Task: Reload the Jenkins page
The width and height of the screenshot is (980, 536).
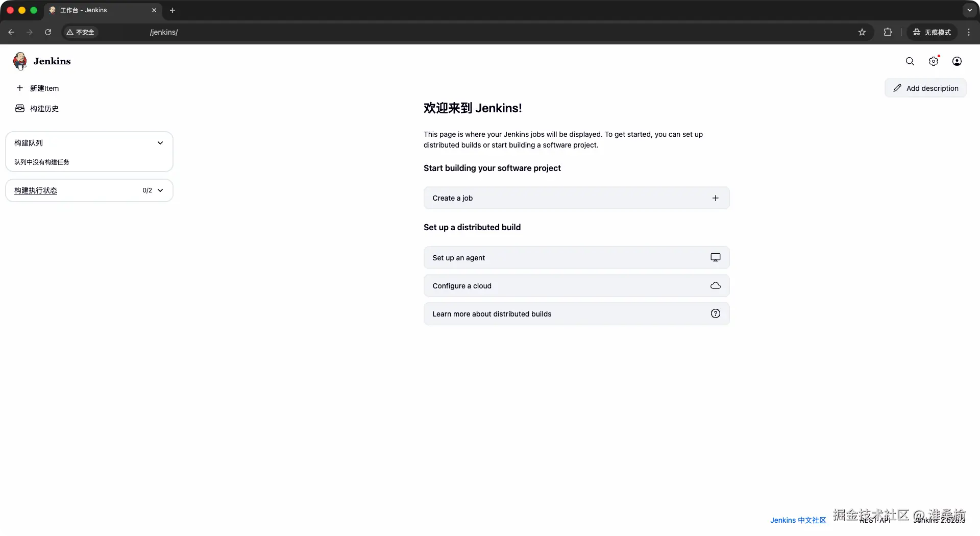Action: 48,32
